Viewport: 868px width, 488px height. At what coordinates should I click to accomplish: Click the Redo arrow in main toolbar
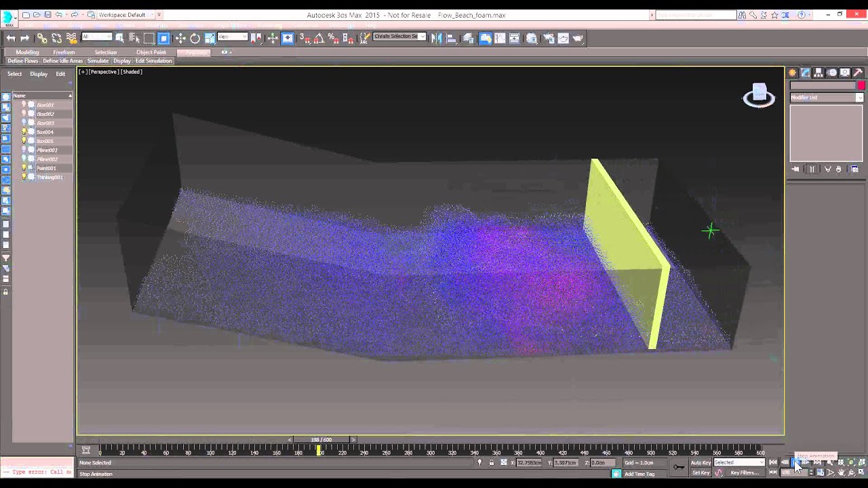pos(25,39)
